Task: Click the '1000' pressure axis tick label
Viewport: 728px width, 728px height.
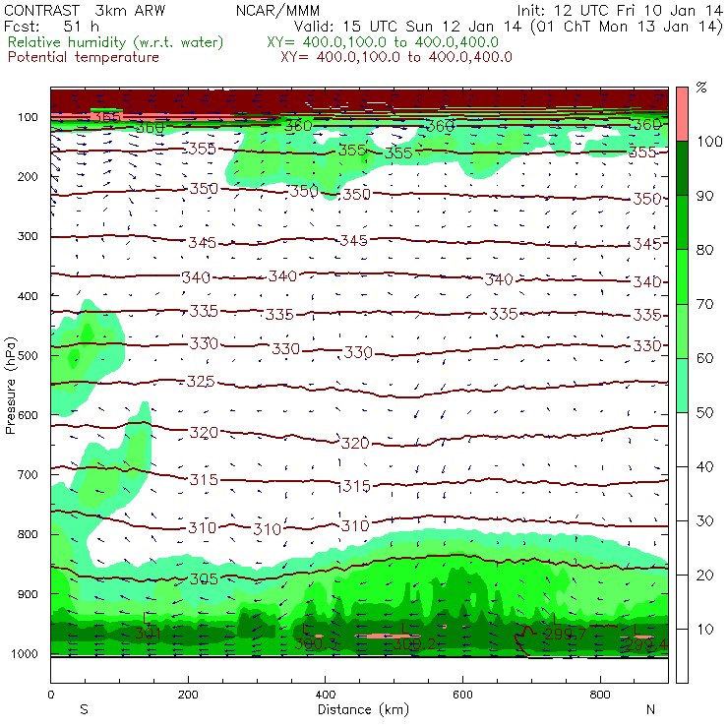Action: tap(25, 653)
